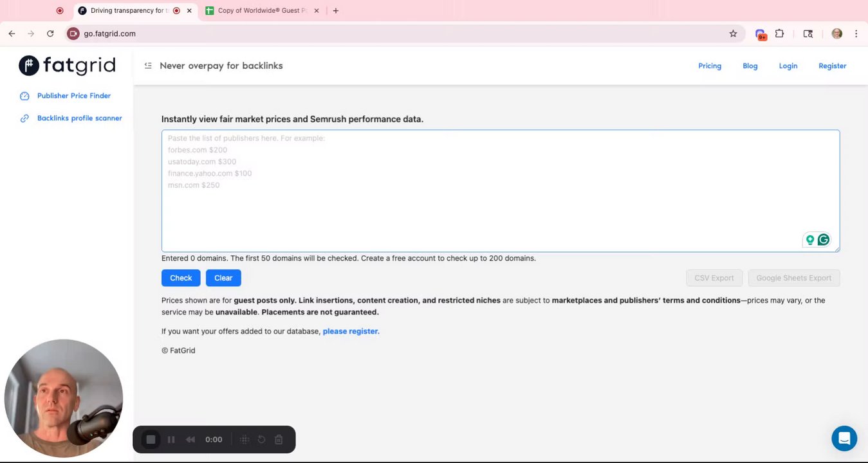Click the green lightbulb icon in the text area

(810, 240)
